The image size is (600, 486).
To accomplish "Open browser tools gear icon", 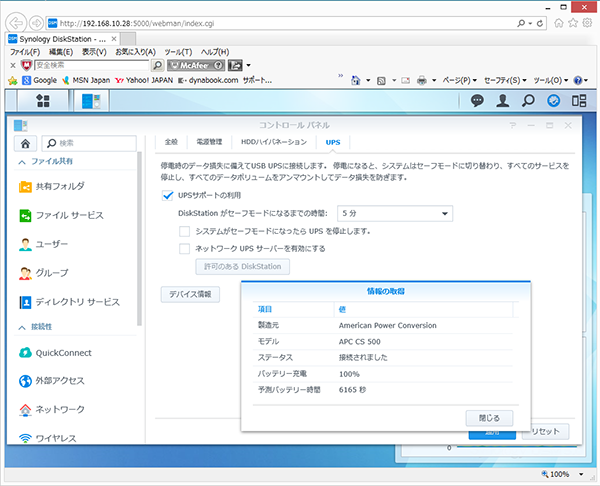I will click(587, 23).
